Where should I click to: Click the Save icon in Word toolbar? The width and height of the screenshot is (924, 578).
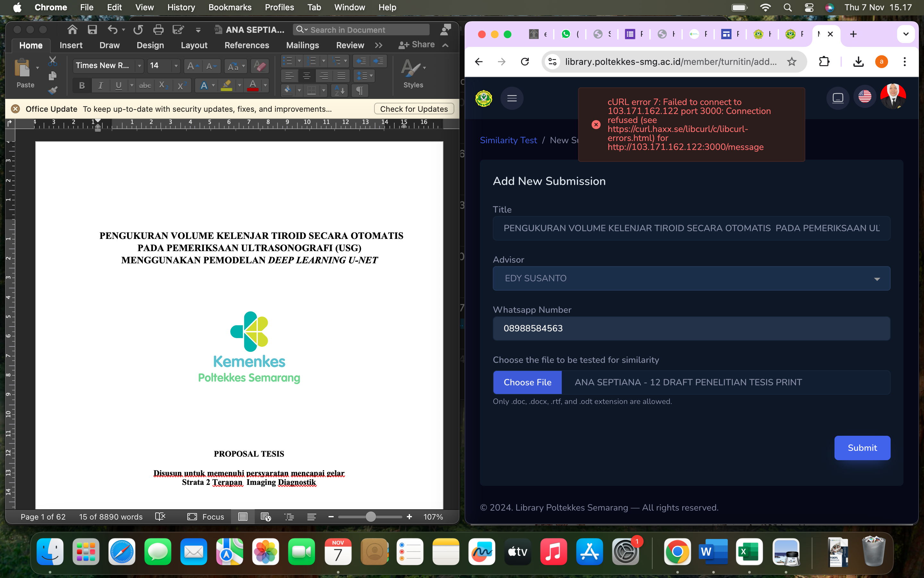(92, 30)
